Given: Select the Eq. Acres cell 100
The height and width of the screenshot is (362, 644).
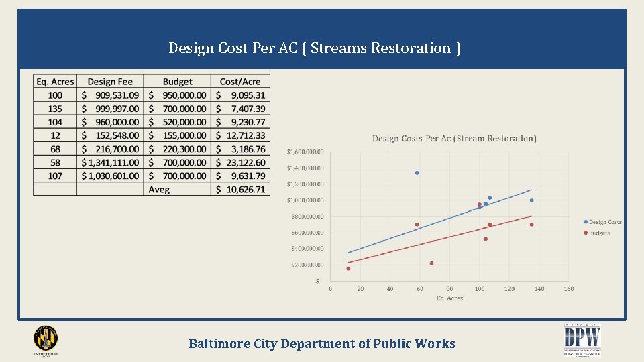Looking at the screenshot, I should click(55, 95).
